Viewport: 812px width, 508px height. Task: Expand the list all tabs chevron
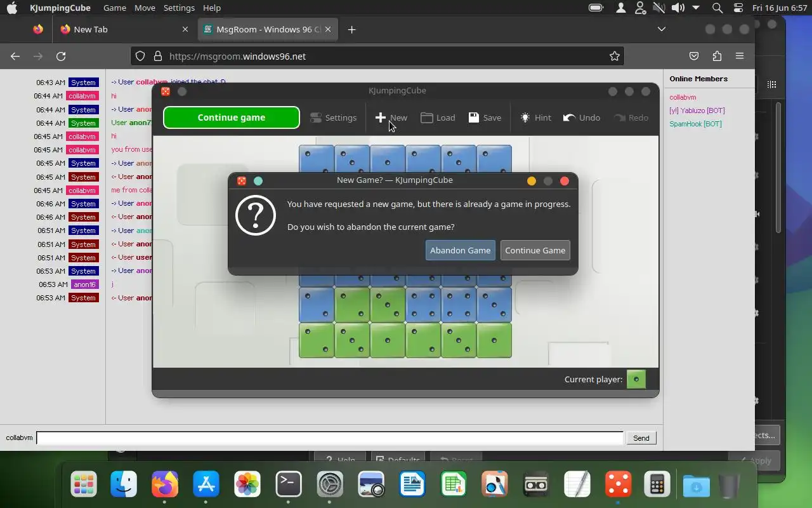tap(661, 29)
